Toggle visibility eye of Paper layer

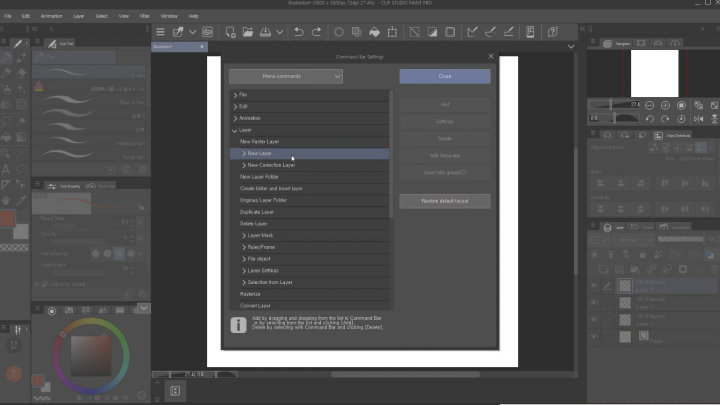pos(594,337)
